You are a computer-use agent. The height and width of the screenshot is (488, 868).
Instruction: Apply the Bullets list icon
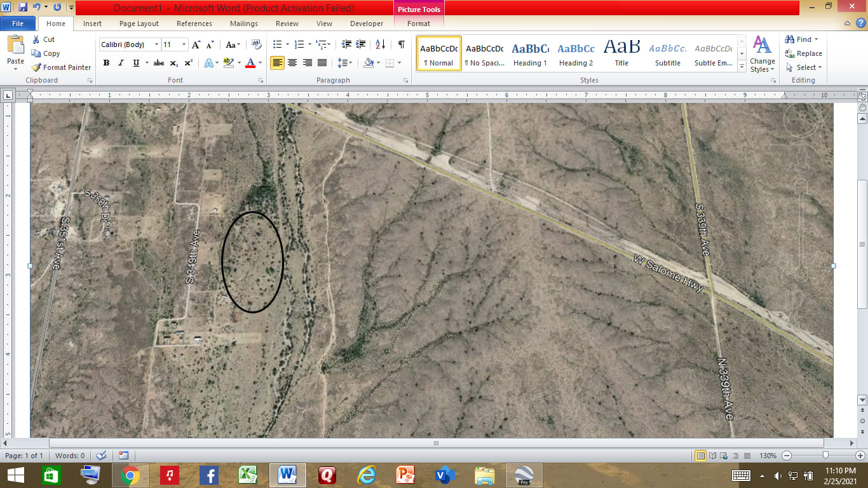277,44
